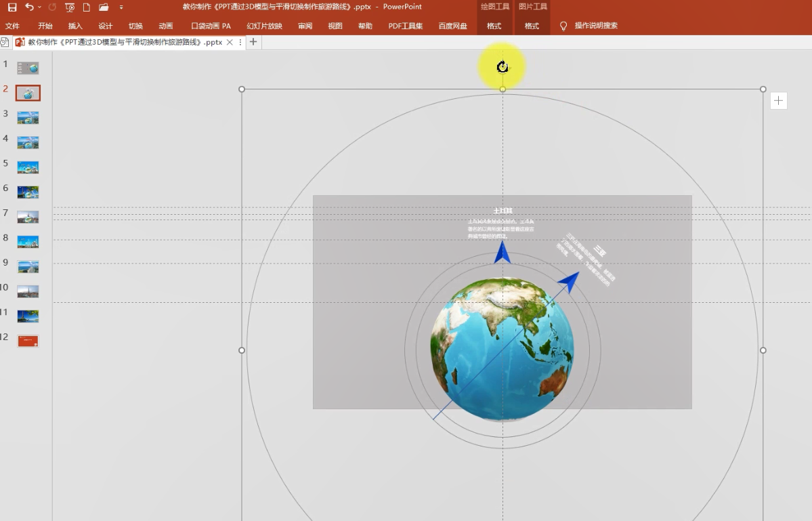Screen dimensions: 812x521
Task: Open the 口袋动画 PA tab
Action: click(211, 26)
